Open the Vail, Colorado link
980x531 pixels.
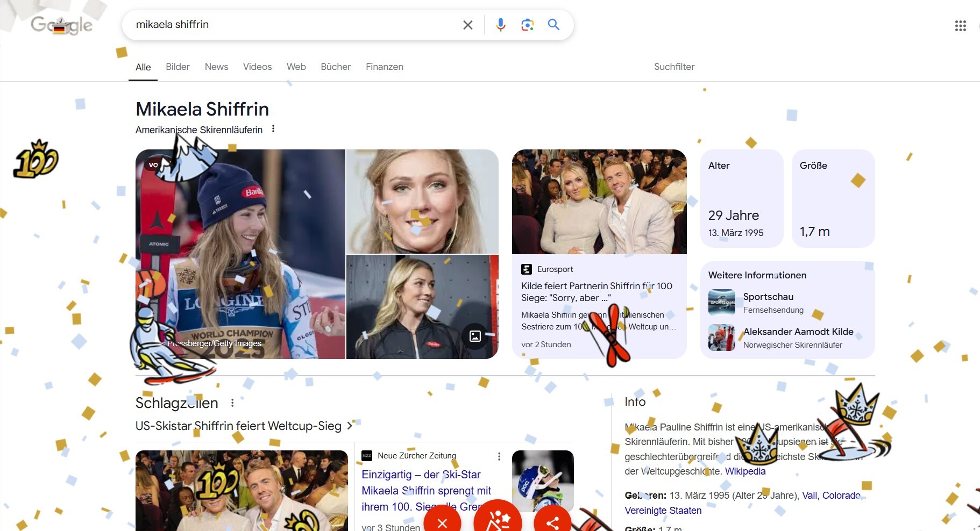(831, 496)
